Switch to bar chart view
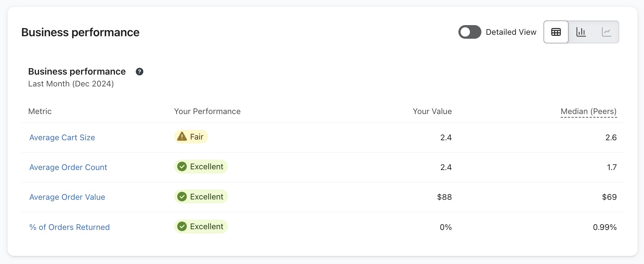 (x=581, y=32)
